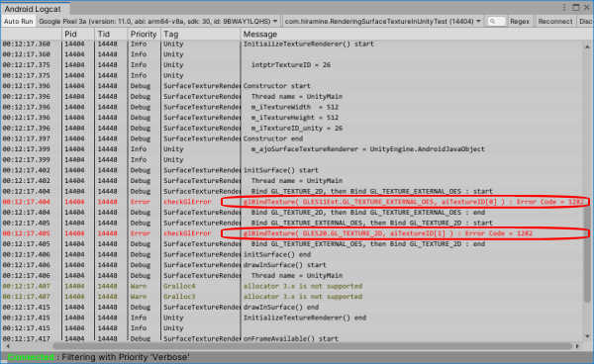Click the status bar 'Connected' text
This screenshot has height=364, width=594.
point(31,357)
